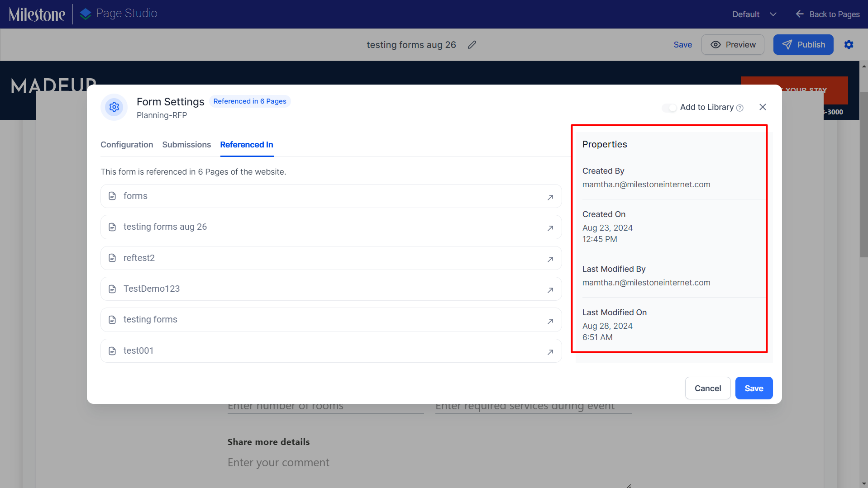Viewport: 868px width, 488px height.
Task: Click the 'Aug 23, 2024' created date
Action: (x=607, y=228)
